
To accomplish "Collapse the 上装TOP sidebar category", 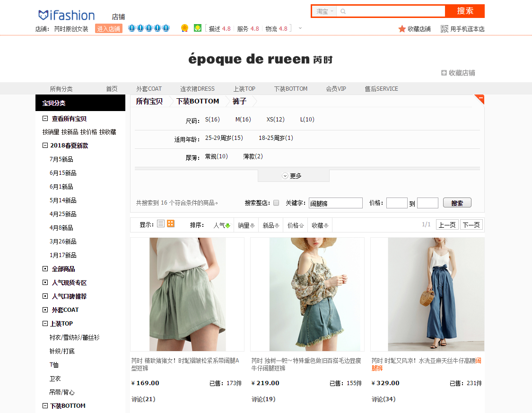I will pyautogui.click(x=45, y=324).
